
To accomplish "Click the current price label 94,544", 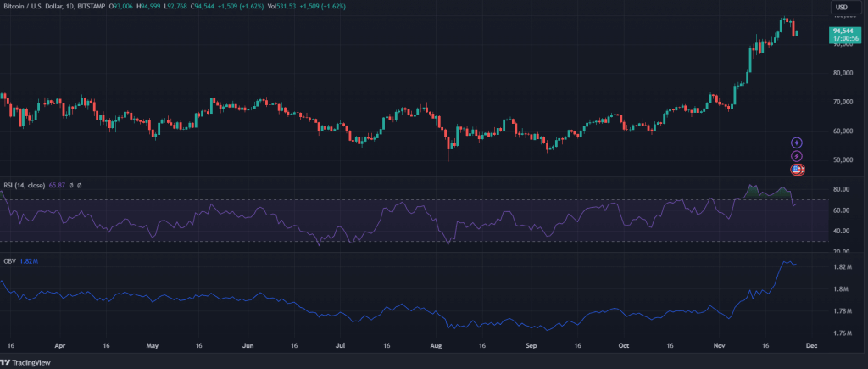I will coord(845,35).
